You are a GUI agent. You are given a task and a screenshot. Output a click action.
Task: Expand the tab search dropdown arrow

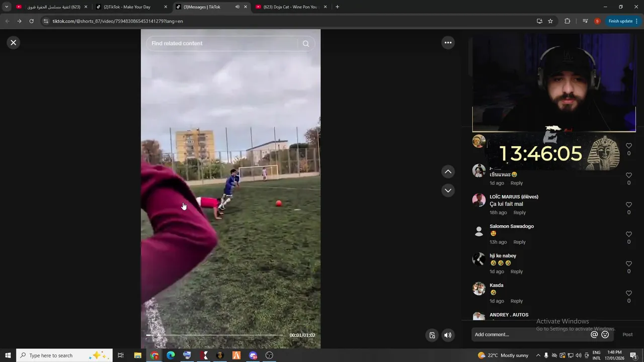pyautogui.click(x=7, y=7)
